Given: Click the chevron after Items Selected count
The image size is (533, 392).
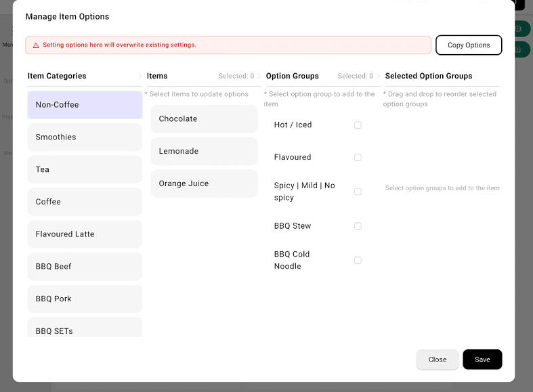Looking at the screenshot, I should pos(259,76).
